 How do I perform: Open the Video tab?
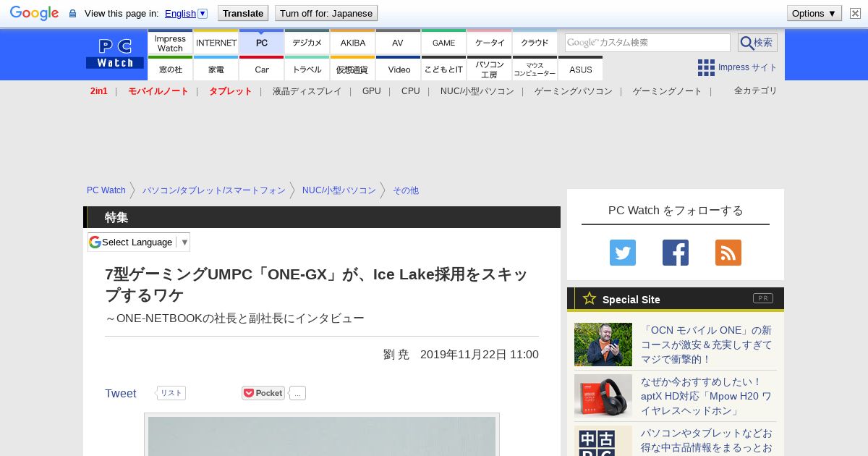[398, 69]
